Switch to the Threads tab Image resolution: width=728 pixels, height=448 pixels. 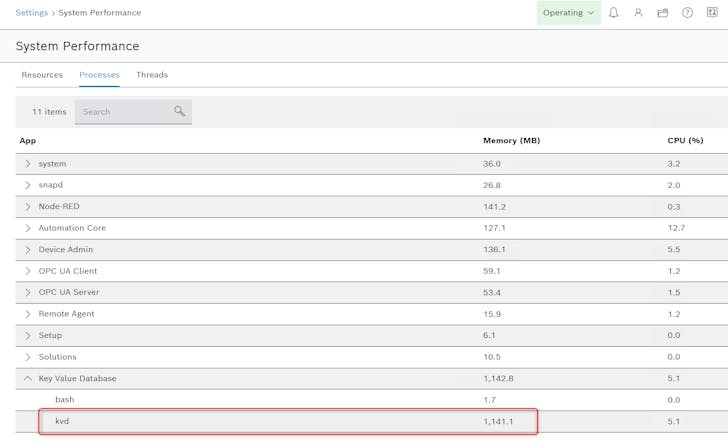[x=152, y=75]
